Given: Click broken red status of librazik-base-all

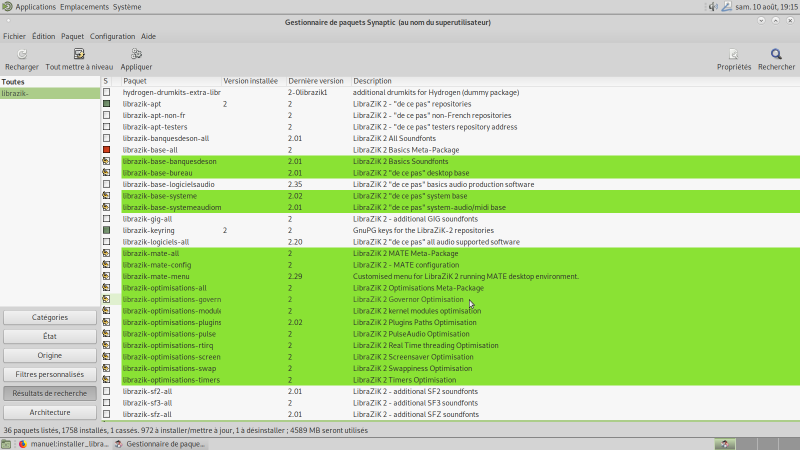Looking at the screenshot, I should [x=106, y=150].
